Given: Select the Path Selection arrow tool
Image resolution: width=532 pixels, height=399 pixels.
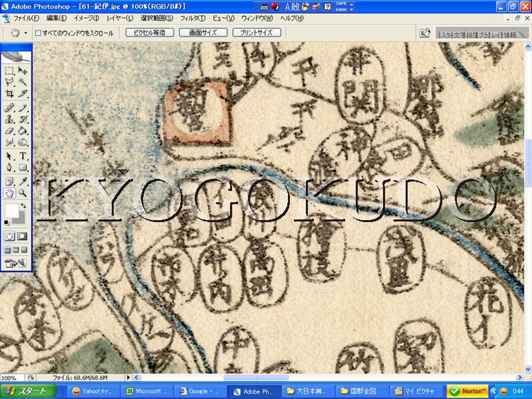Looking at the screenshot, I should tap(9, 156).
